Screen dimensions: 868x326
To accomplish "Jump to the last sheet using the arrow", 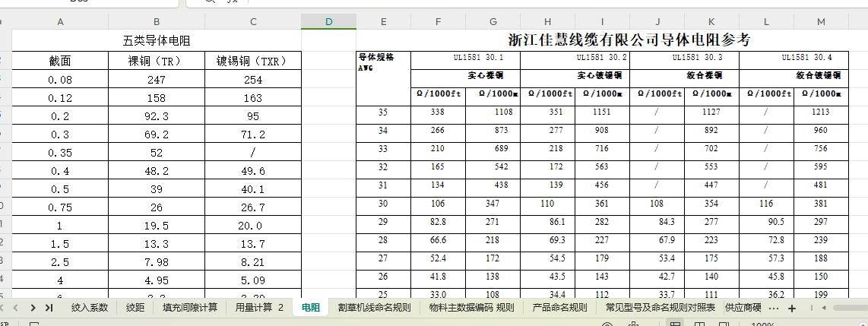I will coord(49,308).
